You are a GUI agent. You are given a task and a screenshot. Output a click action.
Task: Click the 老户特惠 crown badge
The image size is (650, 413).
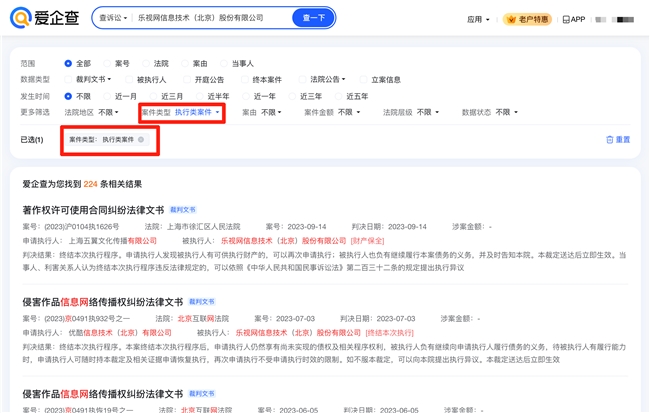(527, 19)
